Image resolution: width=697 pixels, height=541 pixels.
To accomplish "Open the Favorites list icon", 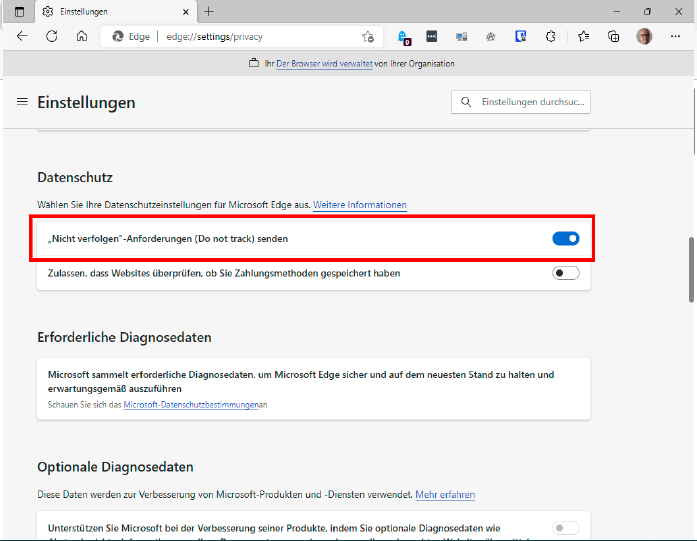I will (583, 36).
